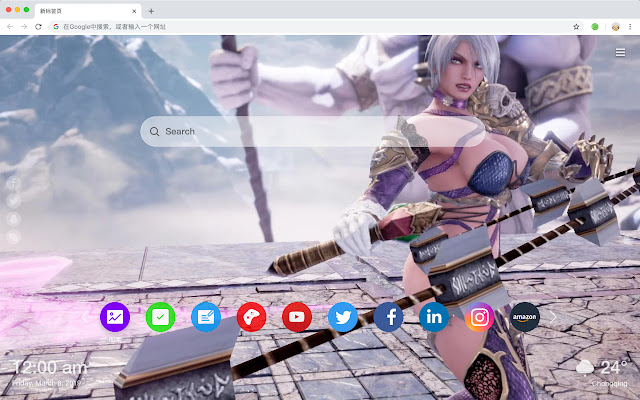Image resolution: width=640 pixels, height=400 pixels.
Task: Select the 新标签页 tab
Action: [x=88, y=11]
